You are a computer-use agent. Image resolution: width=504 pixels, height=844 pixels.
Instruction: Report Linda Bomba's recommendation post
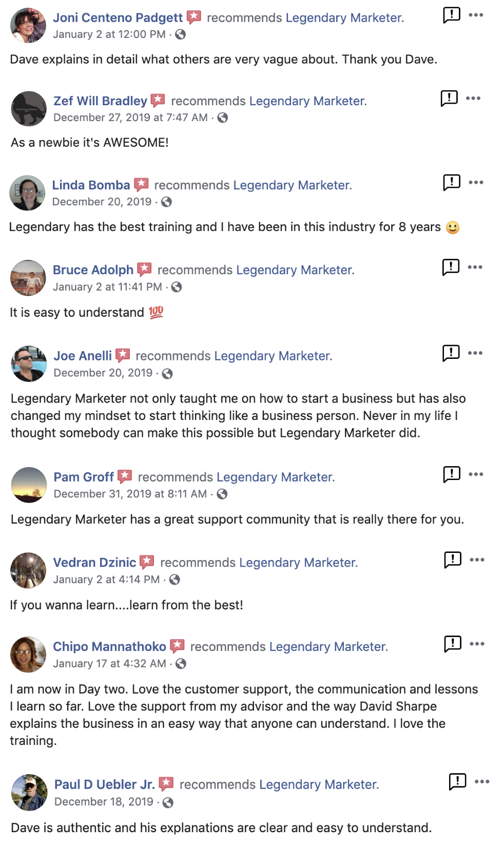(451, 182)
